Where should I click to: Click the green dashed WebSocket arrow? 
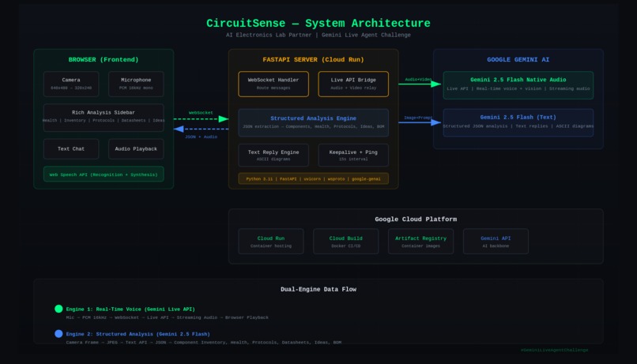[x=201, y=119]
